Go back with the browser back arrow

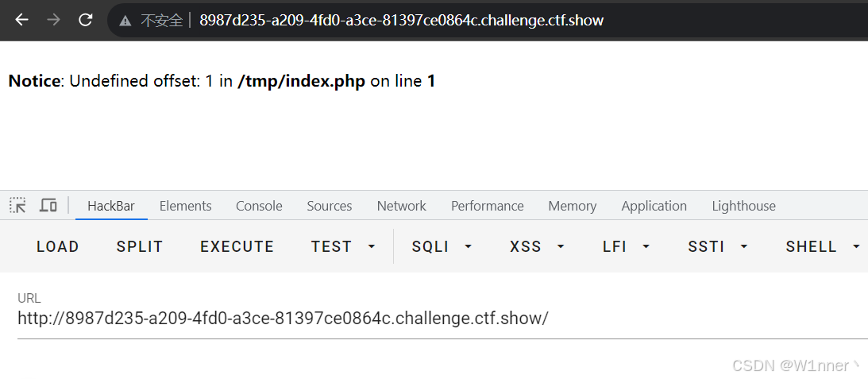(x=21, y=20)
